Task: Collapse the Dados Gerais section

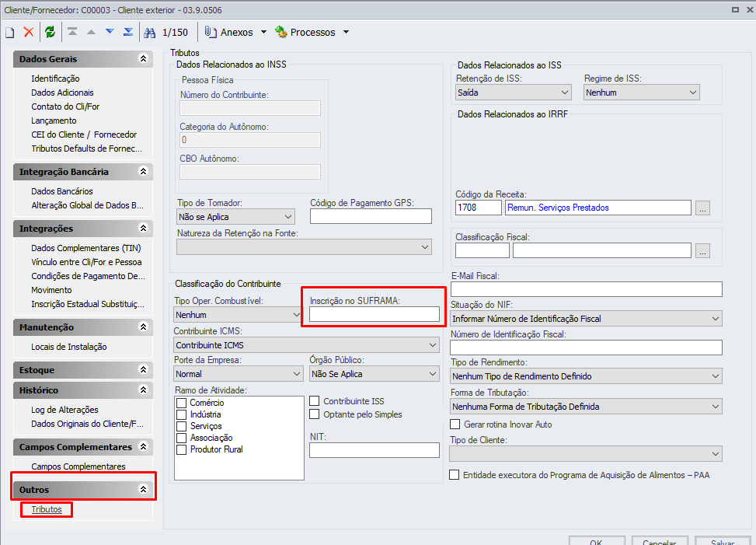Action: (x=143, y=59)
